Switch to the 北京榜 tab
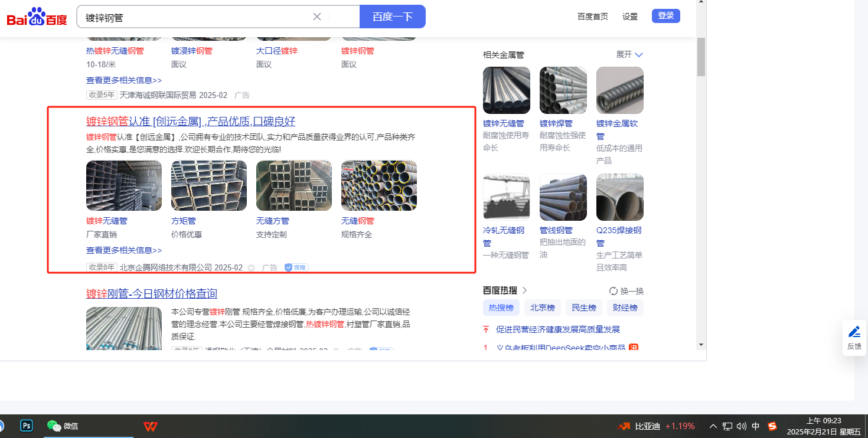Screen dimensions: 868x438 (x=543, y=308)
